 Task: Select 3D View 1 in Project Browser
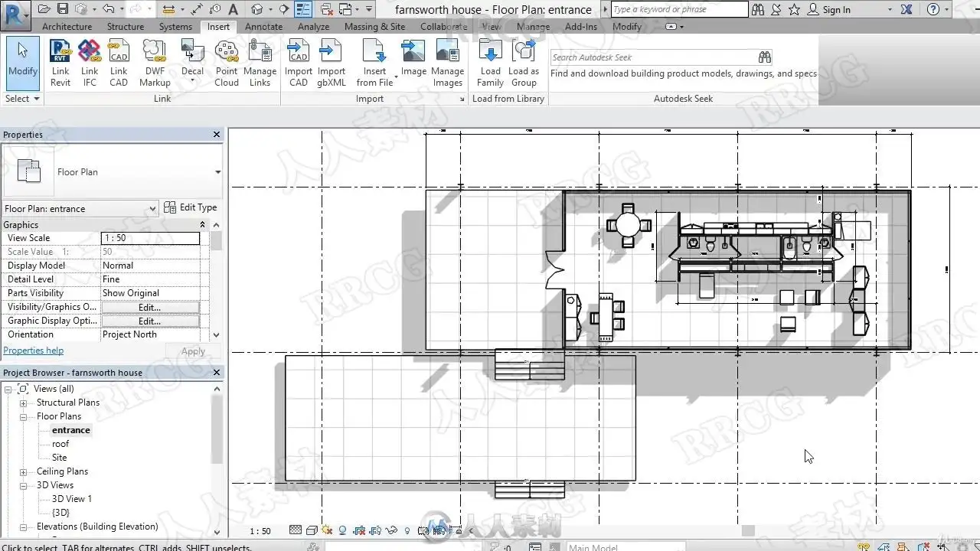point(72,499)
